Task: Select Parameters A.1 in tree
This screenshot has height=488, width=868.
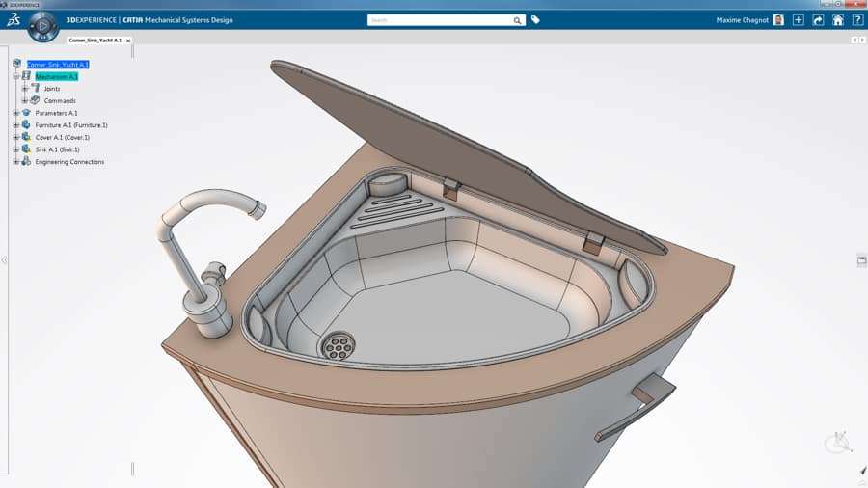Action: coord(57,113)
